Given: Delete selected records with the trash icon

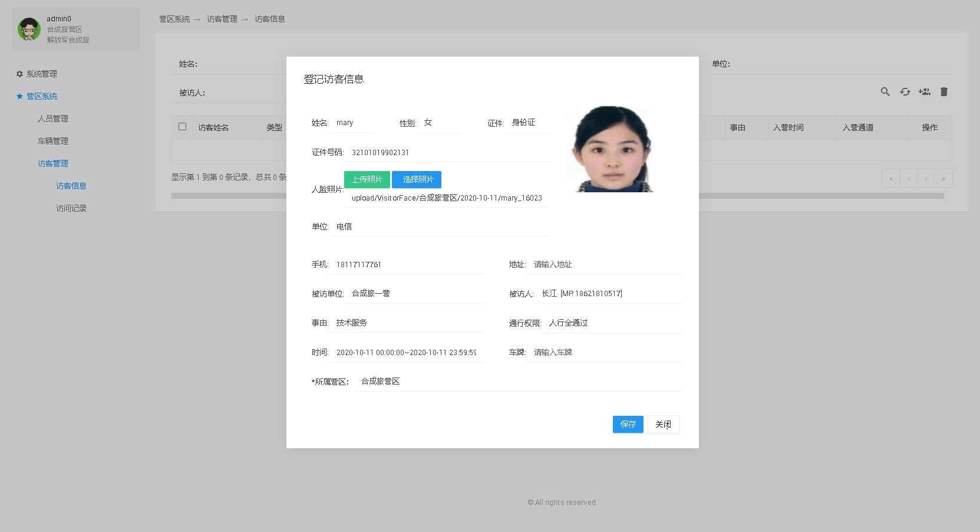Looking at the screenshot, I should 943,92.
